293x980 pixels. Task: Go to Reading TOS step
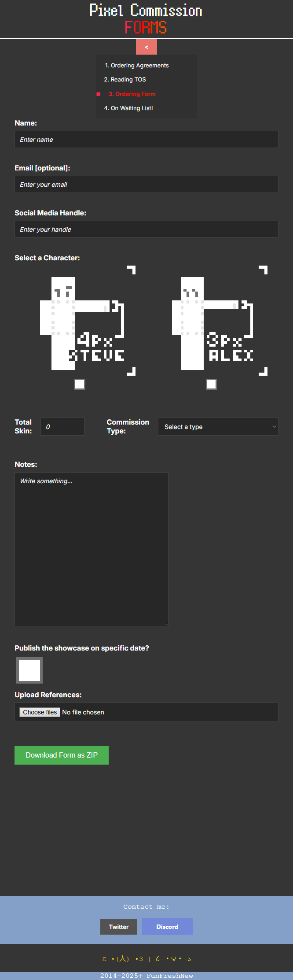click(125, 79)
